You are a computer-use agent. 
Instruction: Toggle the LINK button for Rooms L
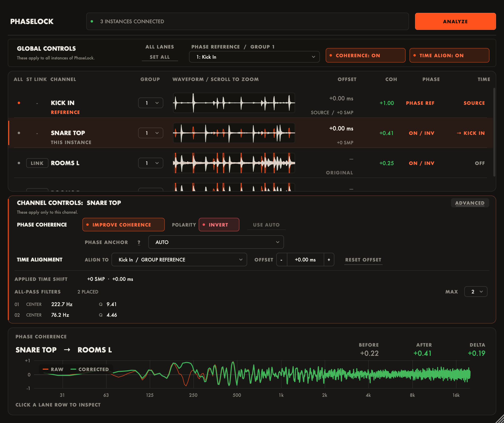[37, 163]
